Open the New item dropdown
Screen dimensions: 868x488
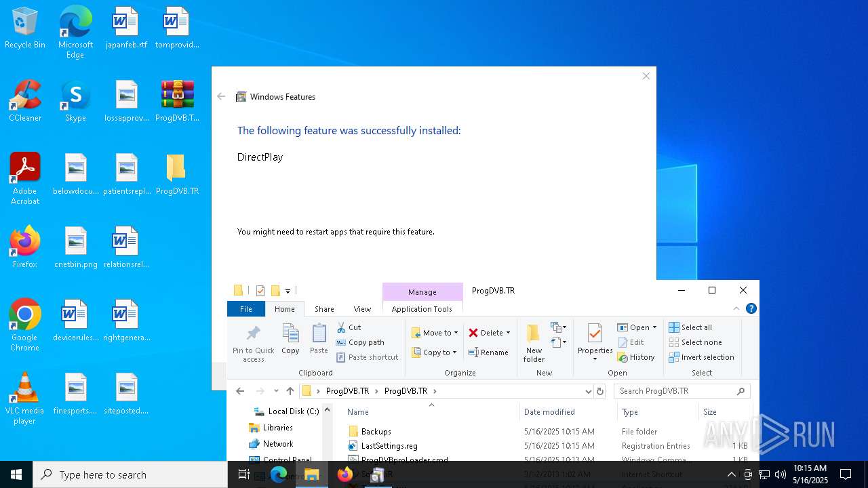(x=559, y=327)
